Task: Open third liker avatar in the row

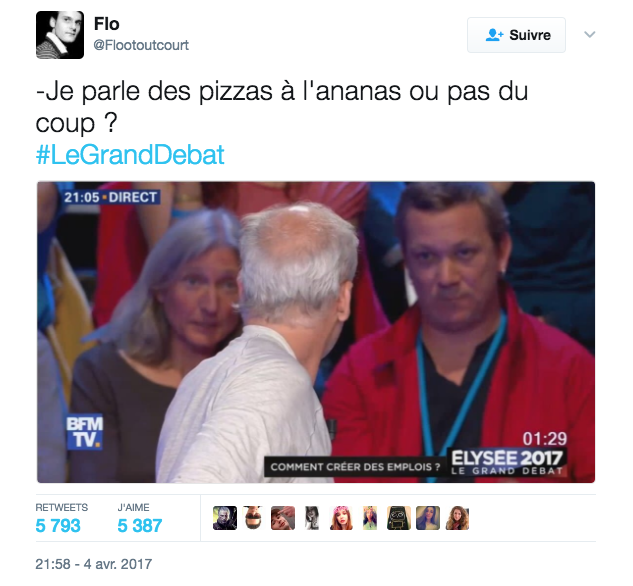Action: coord(283,518)
